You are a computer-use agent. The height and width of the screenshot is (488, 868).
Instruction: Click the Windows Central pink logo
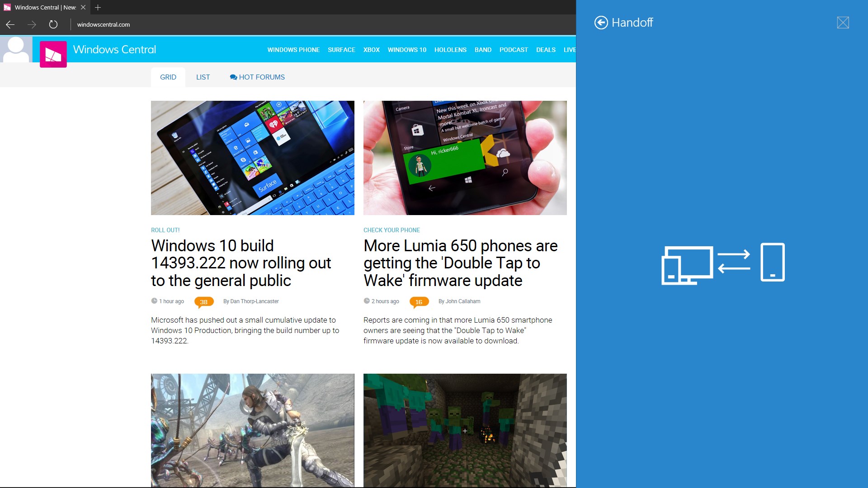pyautogui.click(x=53, y=54)
